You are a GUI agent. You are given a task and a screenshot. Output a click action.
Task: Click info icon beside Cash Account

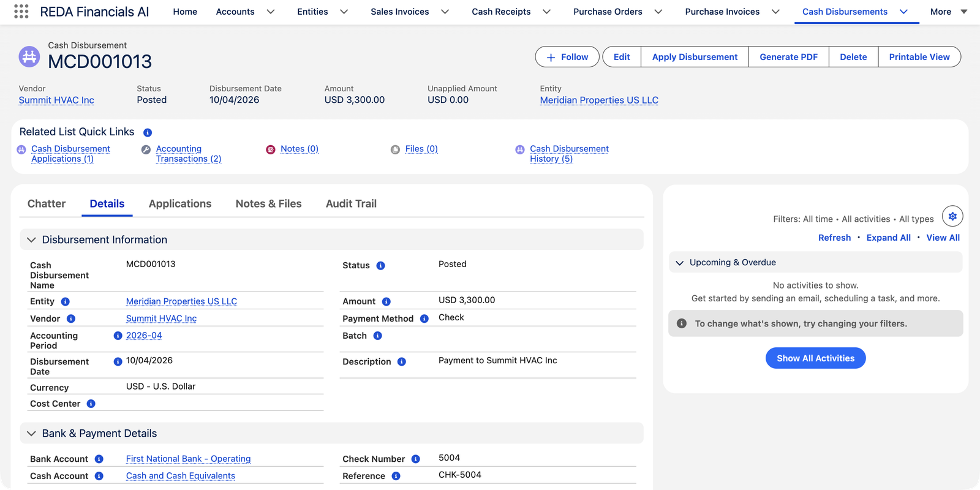click(99, 476)
